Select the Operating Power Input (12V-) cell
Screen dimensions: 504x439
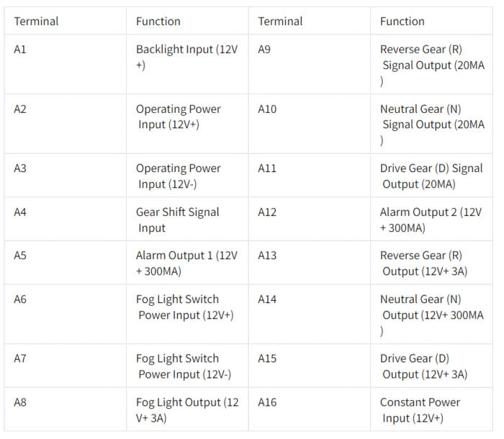187,176
